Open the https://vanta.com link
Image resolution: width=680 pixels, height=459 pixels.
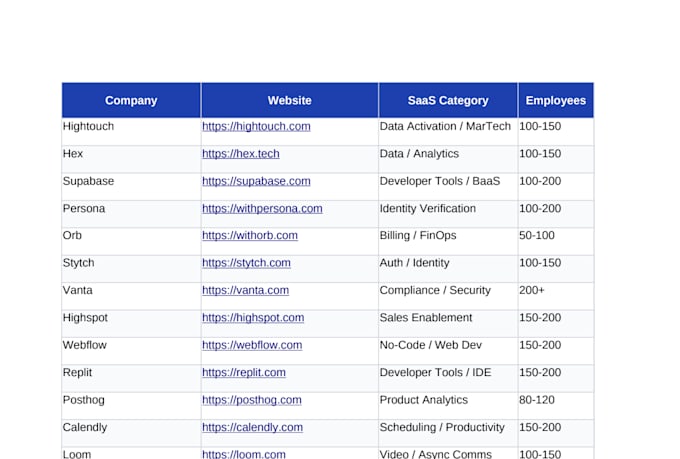coord(245,290)
